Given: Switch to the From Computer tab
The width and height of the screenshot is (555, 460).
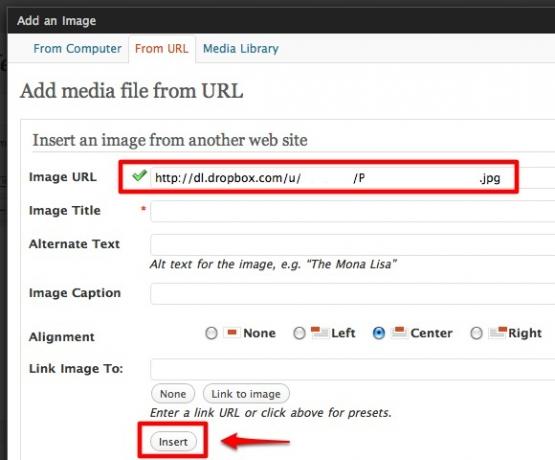Looking at the screenshot, I should click(x=77, y=49).
